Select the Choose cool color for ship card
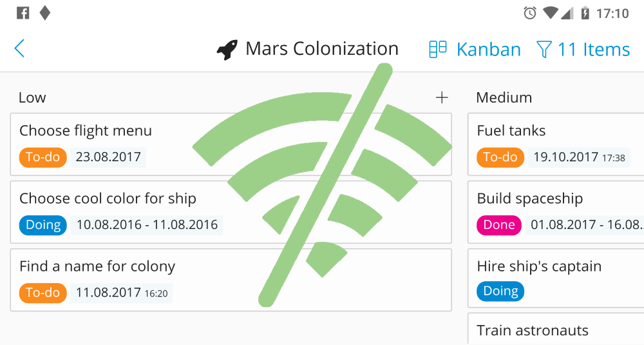The height and width of the screenshot is (345, 644). tap(231, 212)
